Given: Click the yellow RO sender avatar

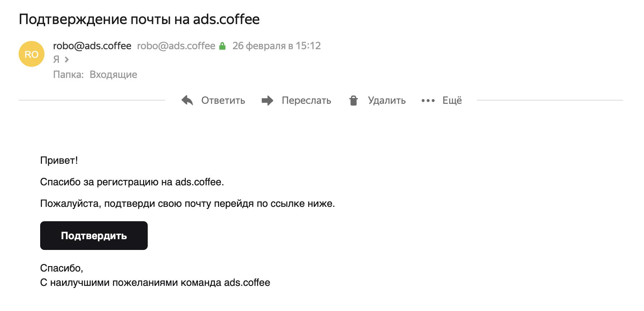Looking at the screenshot, I should [x=32, y=54].
